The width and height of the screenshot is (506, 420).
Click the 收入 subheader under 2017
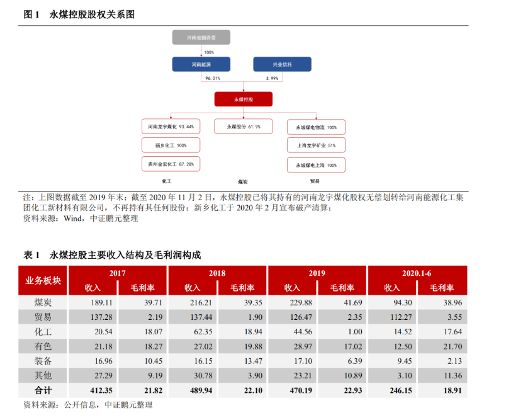click(x=93, y=288)
